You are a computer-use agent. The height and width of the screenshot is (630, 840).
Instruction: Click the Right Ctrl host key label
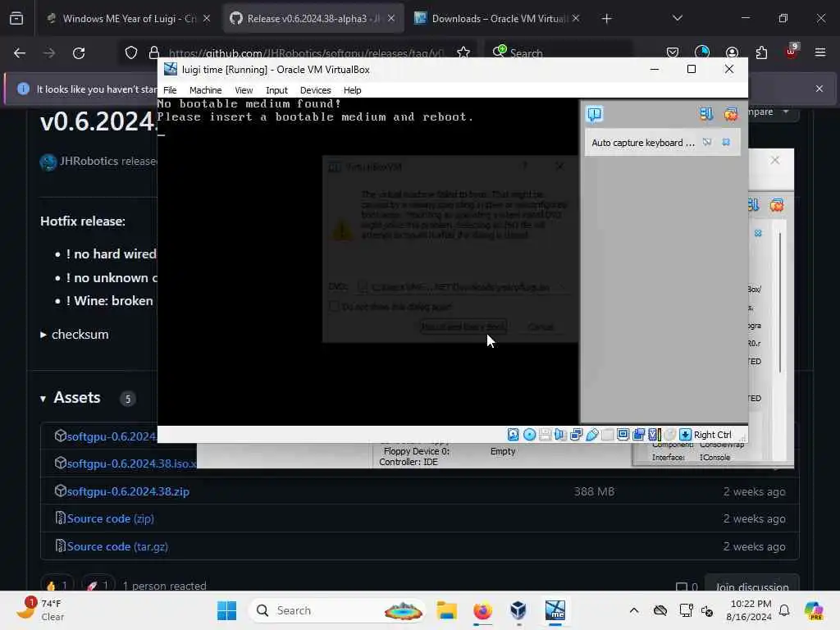point(713,435)
